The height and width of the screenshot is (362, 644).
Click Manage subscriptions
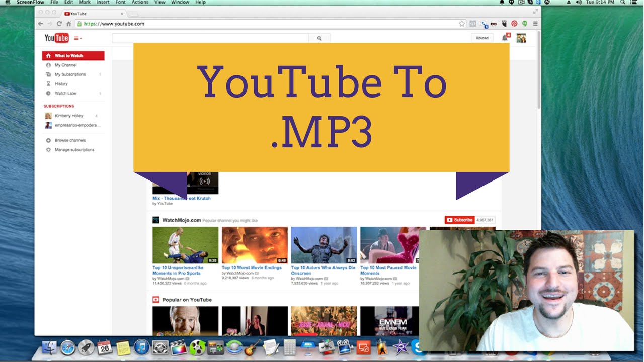coord(74,150)
